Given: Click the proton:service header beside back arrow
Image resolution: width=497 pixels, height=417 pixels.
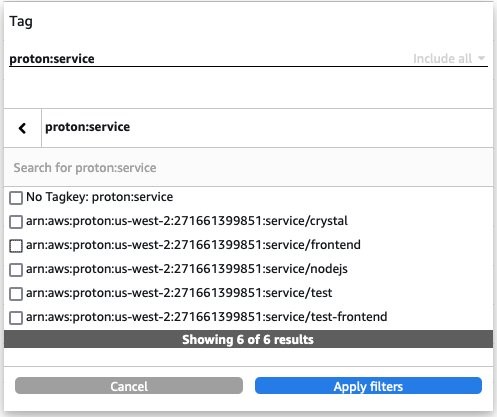Looking at the screenshot, I should 87,127.
